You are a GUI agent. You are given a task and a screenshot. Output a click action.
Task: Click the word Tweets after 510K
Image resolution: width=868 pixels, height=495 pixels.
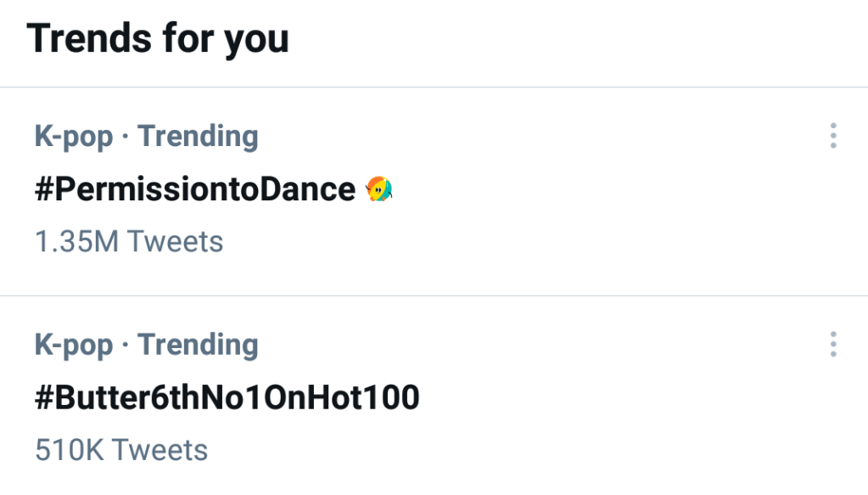pos(160,450)
